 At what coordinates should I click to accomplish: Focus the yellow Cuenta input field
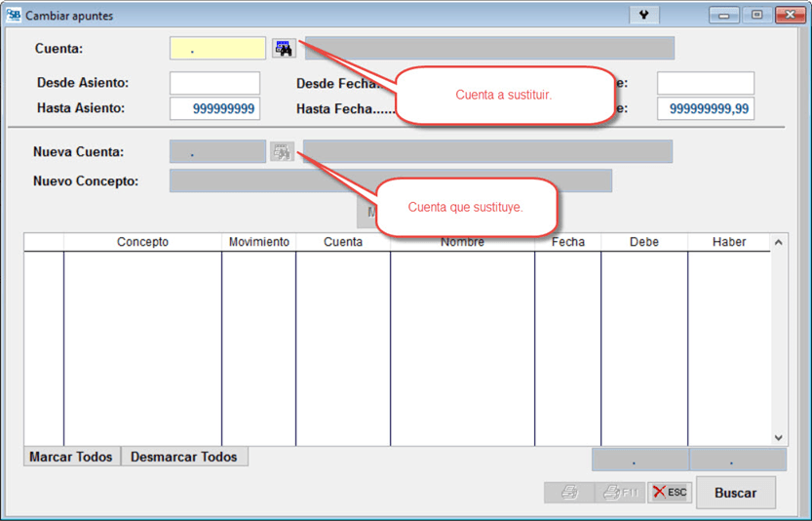click(217, 49)
